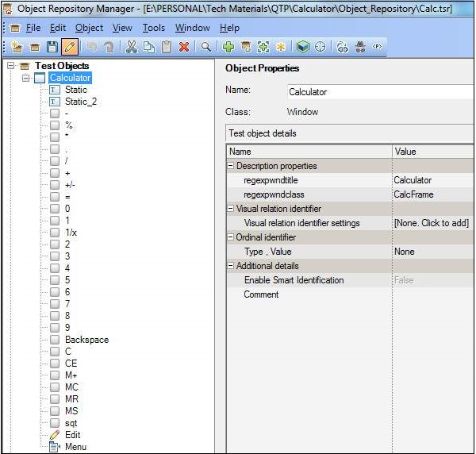Toggle the Enable Editing pencil icon

pos(69,48)
